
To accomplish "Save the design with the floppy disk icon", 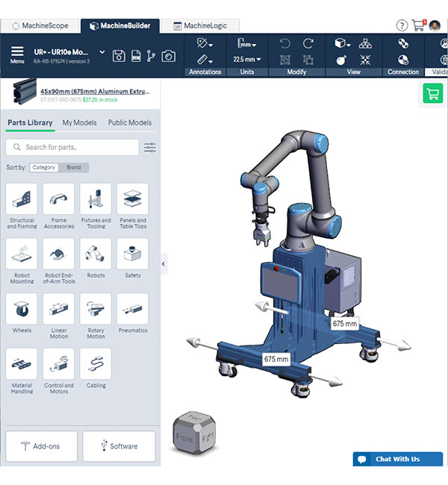I will click(119, 56).
